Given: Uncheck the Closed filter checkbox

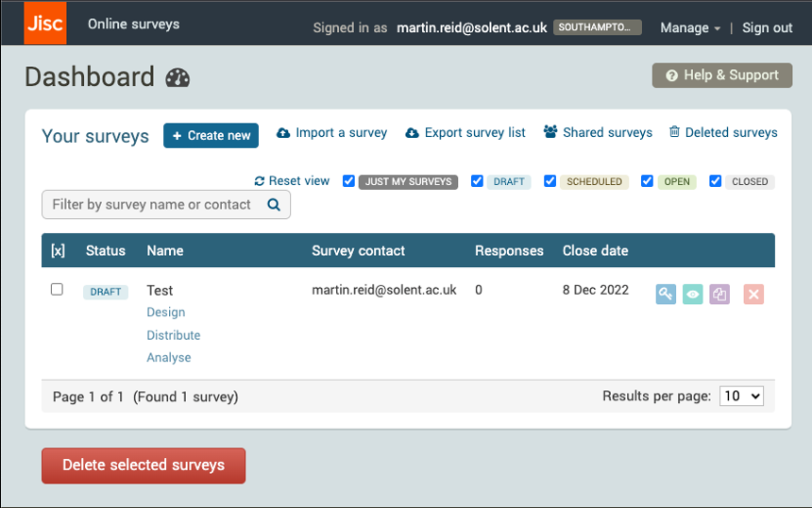Looking at the screenshot, I should [x=715, y=181].
